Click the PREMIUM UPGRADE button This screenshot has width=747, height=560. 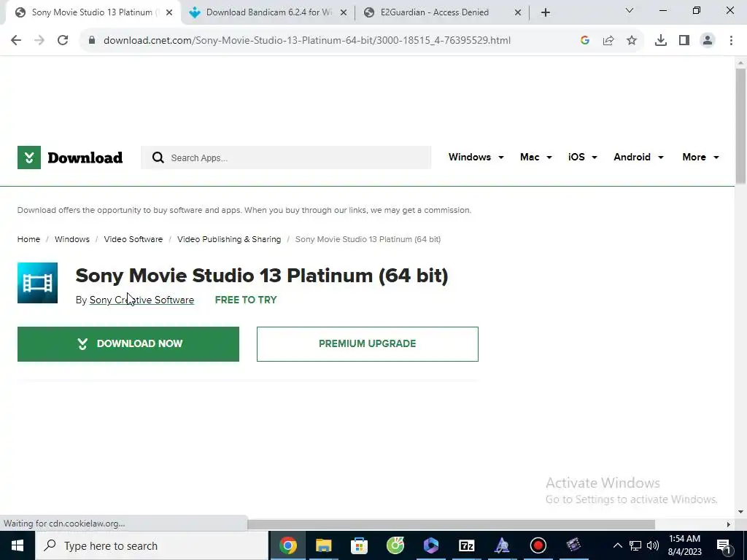[368, 344]
